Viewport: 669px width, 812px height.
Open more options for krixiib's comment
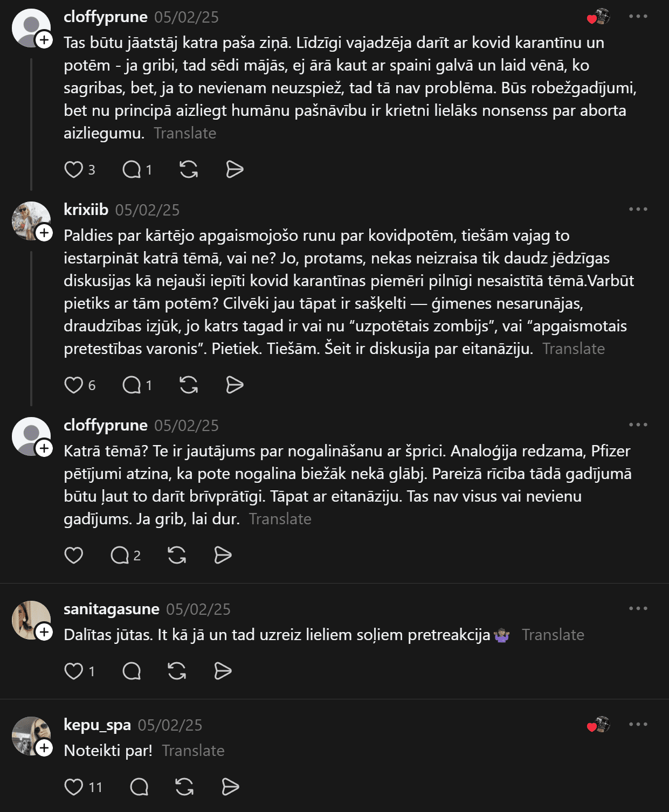[638, 209]
